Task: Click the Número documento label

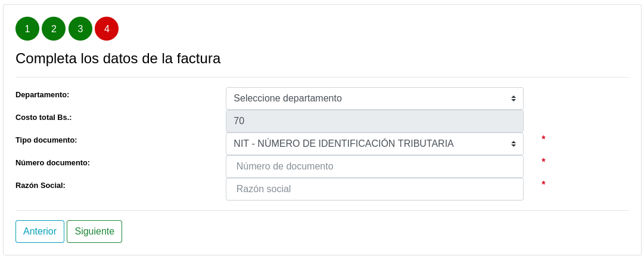Action: coord(52,163)
